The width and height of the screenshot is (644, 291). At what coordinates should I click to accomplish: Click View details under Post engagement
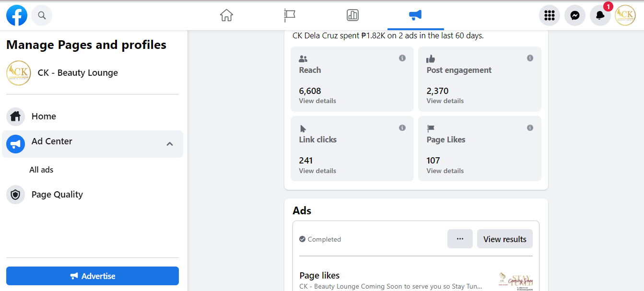pos(445,101)
